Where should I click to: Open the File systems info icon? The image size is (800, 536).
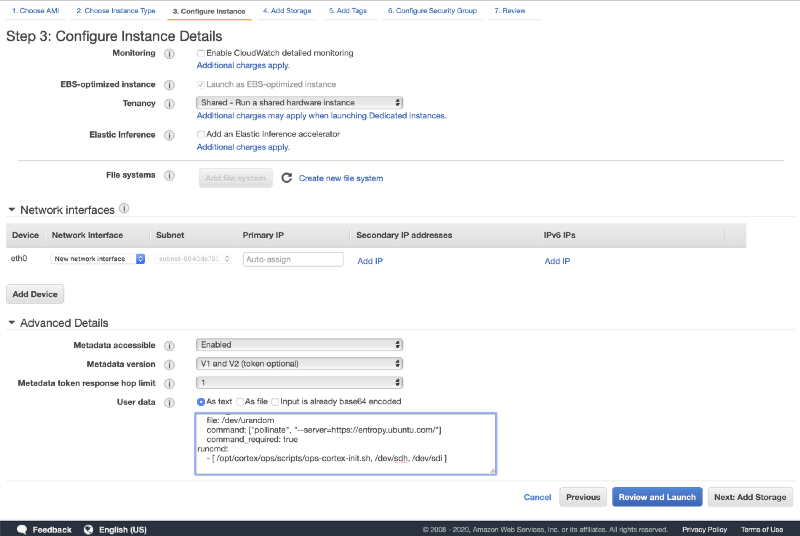pyautogui.click(x=169, y=175)
